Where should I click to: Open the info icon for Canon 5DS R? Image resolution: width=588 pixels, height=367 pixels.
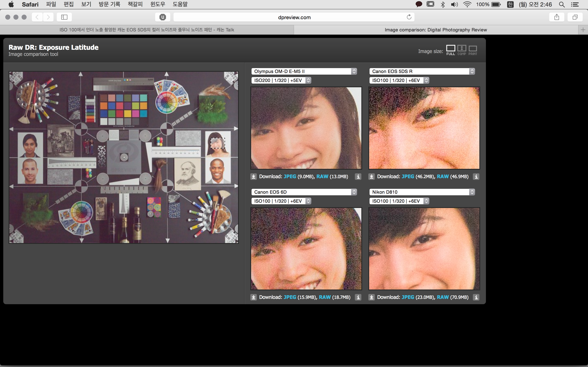click(x=476, y=176)
